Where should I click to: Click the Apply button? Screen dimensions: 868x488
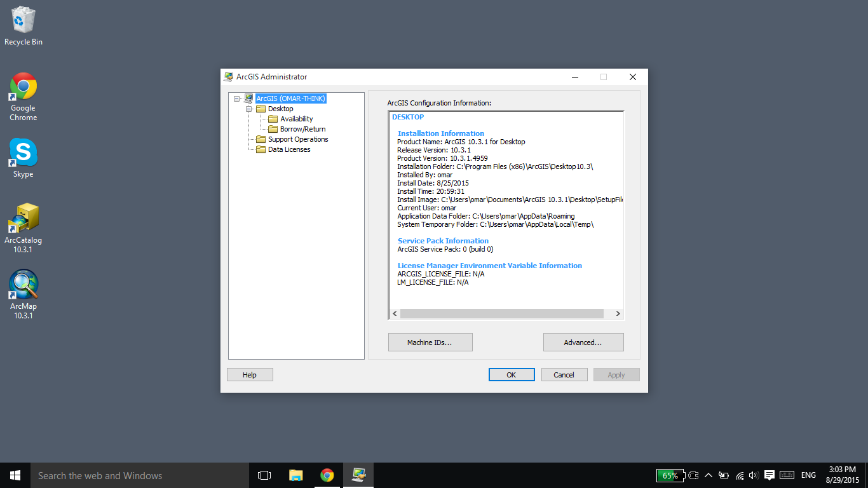click(616, 375)
